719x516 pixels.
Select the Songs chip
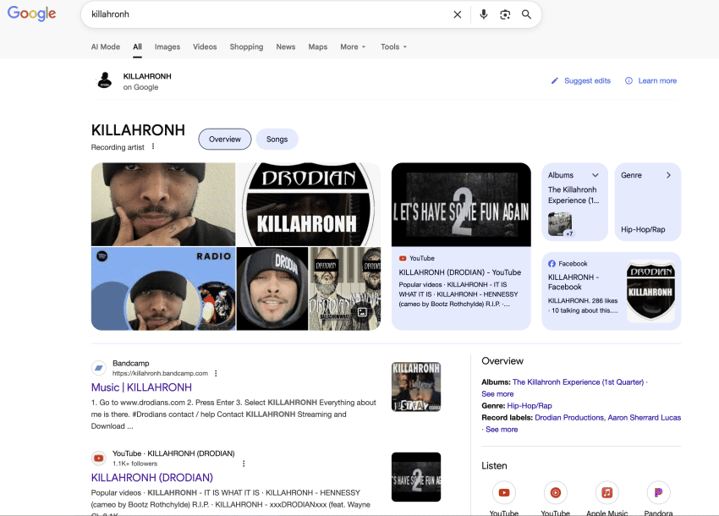tap(277, 139)
